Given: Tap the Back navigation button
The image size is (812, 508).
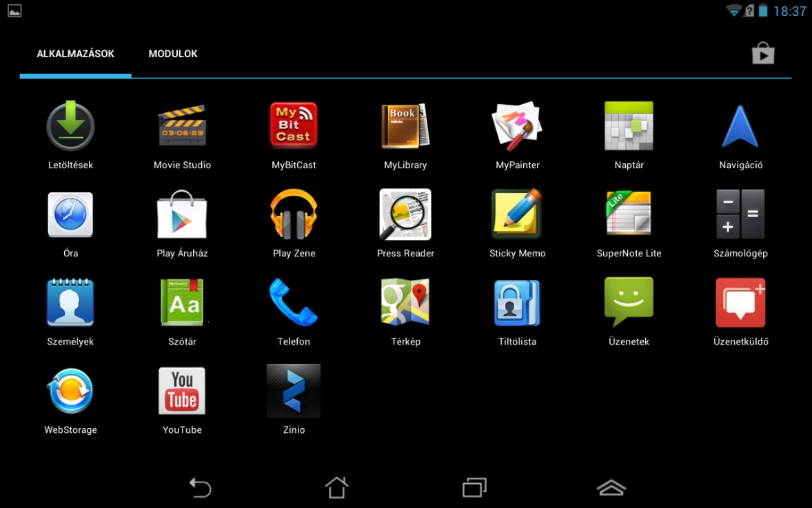Looking at the screenshot, I should pyautogui.click(x=200, y=488).
